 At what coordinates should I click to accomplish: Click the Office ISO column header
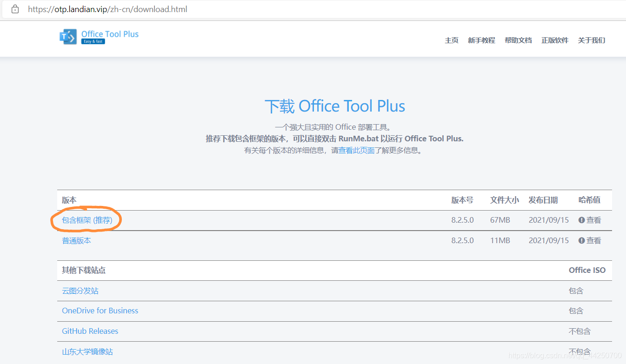pos(587,271)
